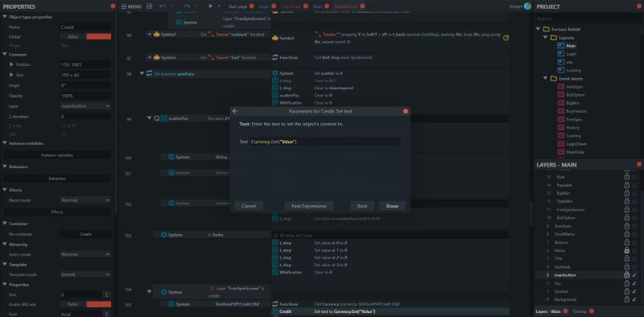Preview the project with the play button
Viewport: 644px width, 317px height.
click(x=210, y=6)
